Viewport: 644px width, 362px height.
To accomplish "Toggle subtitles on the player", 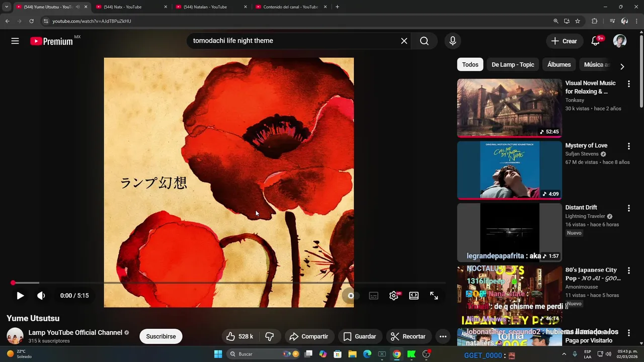I will (374, 296).
